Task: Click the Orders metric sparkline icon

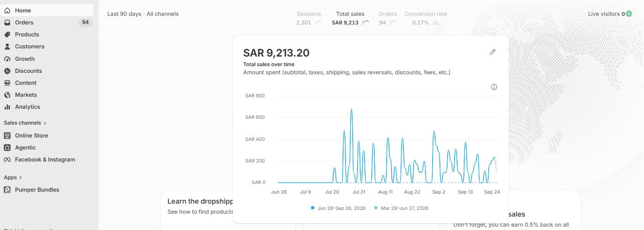Action: [392, 23]
